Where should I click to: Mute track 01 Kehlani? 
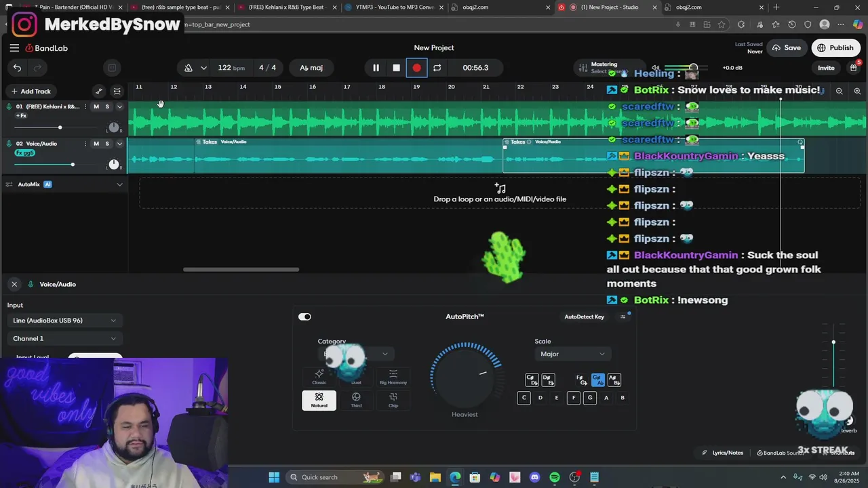96,106
